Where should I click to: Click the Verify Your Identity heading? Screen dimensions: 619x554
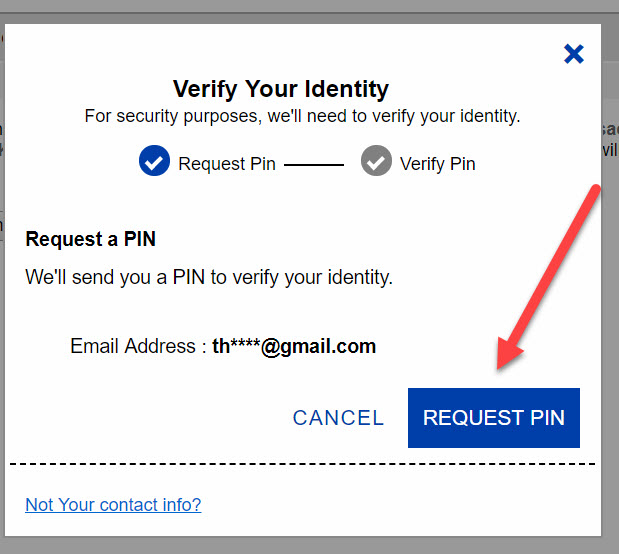pos(281,89)
